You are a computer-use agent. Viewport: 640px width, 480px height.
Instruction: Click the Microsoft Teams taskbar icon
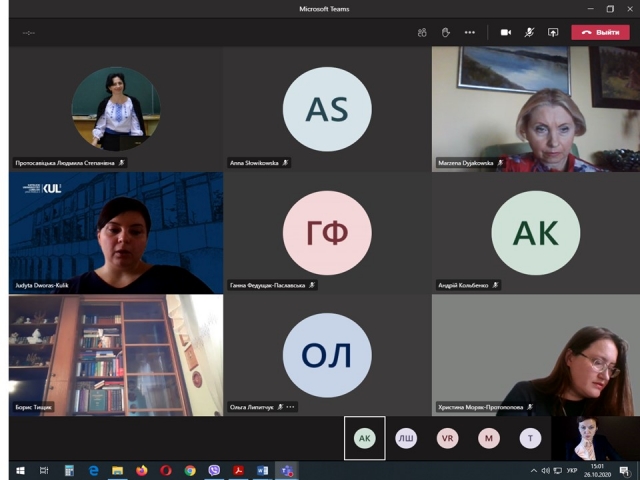tap(287, 471)
